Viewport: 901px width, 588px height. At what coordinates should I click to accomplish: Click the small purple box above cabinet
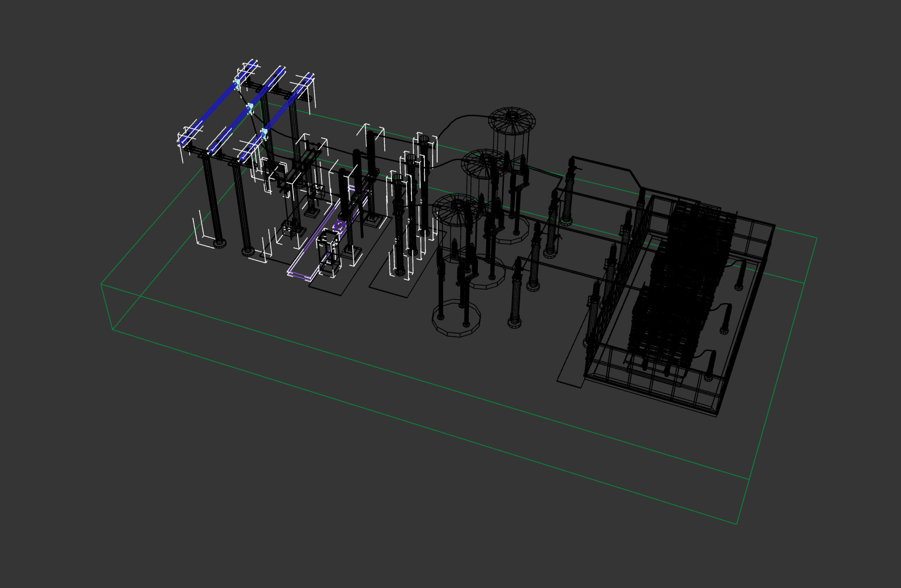pos(338,226)
